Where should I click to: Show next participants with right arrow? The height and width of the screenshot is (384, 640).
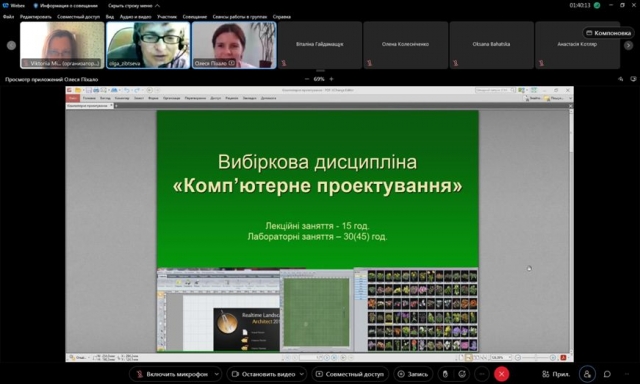[628, 45]
